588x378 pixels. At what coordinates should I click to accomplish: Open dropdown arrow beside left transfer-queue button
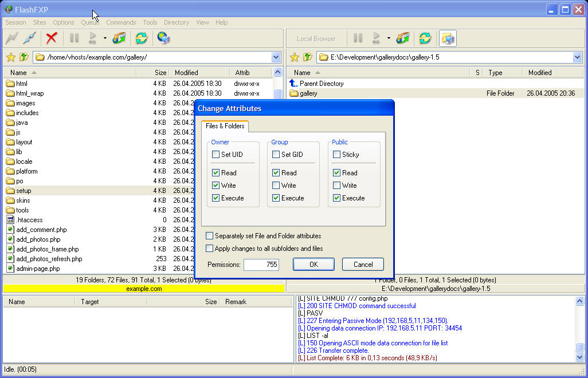[x=105, y=38]
